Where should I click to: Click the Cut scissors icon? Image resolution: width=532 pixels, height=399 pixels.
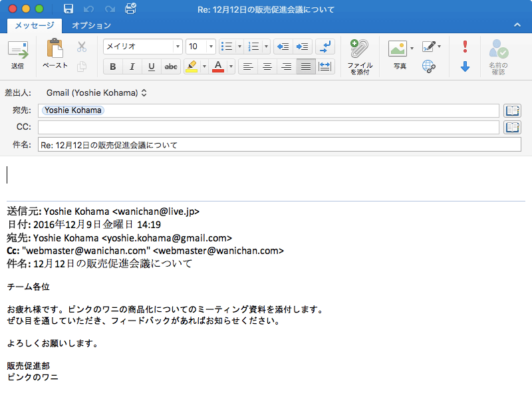pyautogui.click(x=81, y=47)
